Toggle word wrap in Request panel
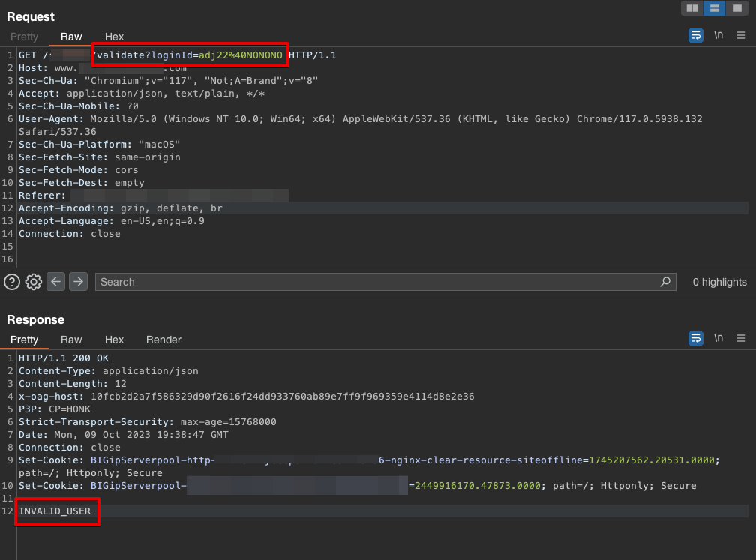This screenshot has width=756, height=560. (696, 35)
